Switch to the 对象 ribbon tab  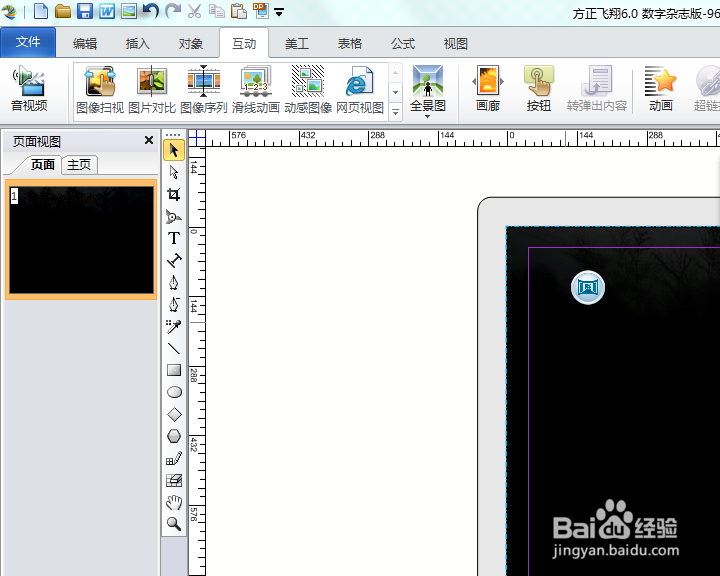(191, 44)
